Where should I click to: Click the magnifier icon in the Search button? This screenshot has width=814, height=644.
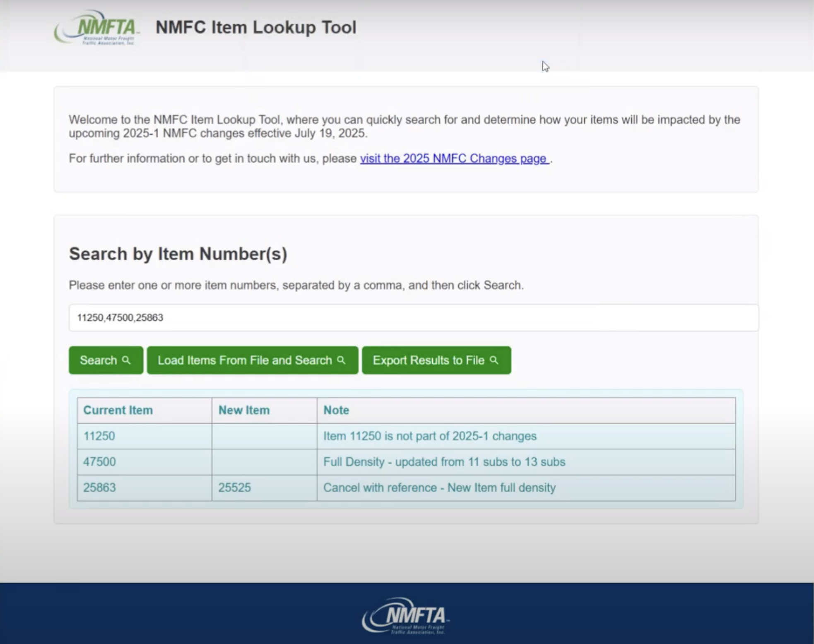pyautogui.click(x=127, y=360)
